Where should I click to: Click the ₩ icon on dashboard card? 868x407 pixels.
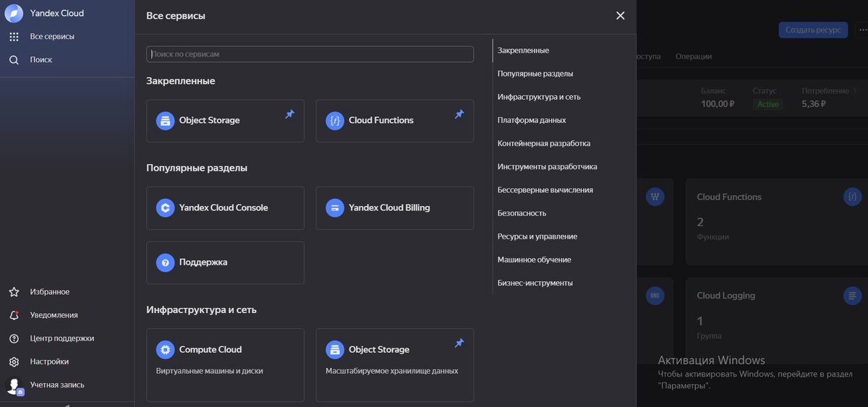tap(655, 197)
